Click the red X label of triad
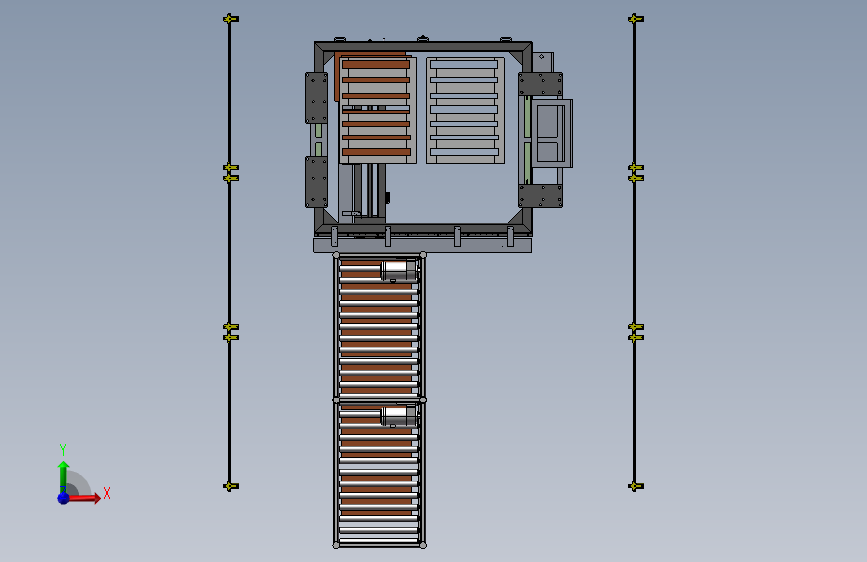 [x=107, y=493]
